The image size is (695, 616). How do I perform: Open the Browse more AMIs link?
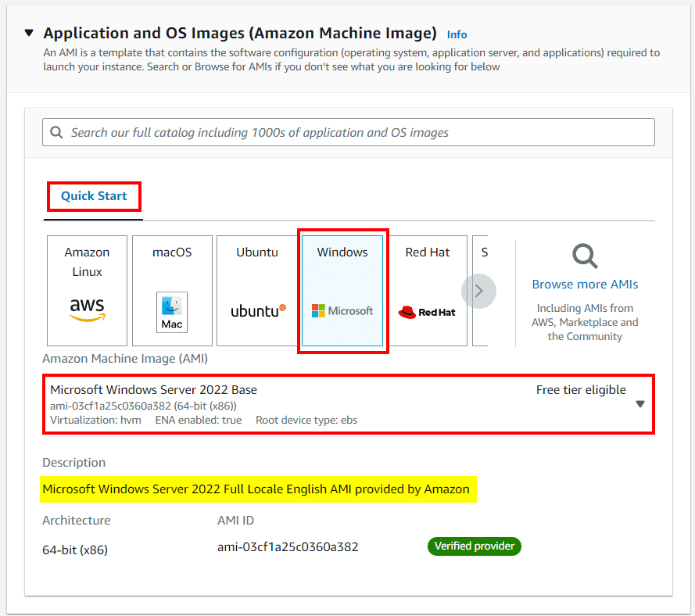tap(585, 285)
